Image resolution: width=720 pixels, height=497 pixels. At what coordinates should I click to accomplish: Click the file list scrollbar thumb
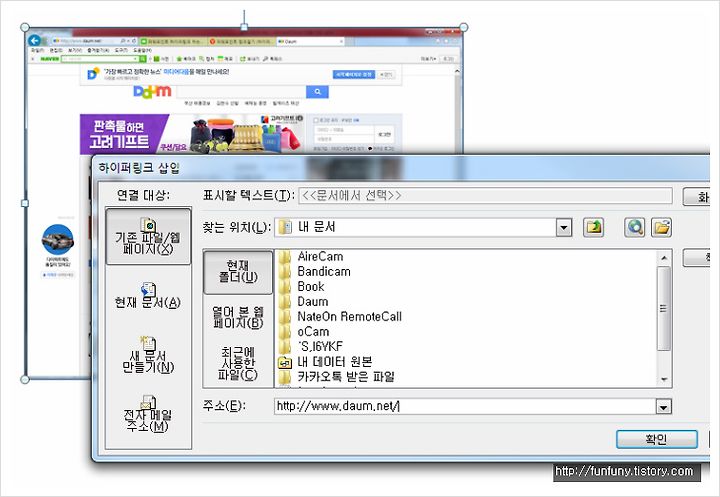point(664,308)
